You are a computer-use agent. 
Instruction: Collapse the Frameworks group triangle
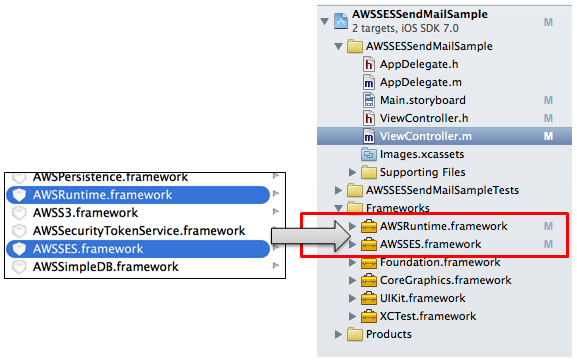coord(339,208)
